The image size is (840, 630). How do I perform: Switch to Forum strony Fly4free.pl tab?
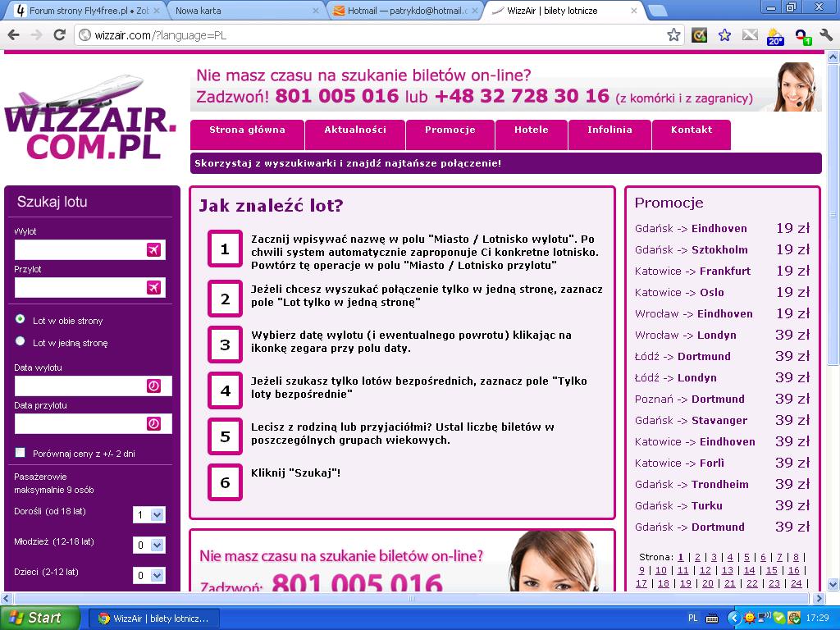pyautogui.click(x=87, y=11)
